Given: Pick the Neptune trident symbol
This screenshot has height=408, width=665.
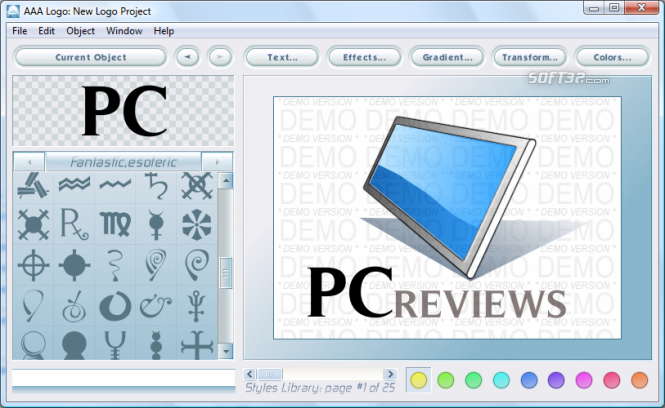Looking at the screenshot, I should coord(197,306).
